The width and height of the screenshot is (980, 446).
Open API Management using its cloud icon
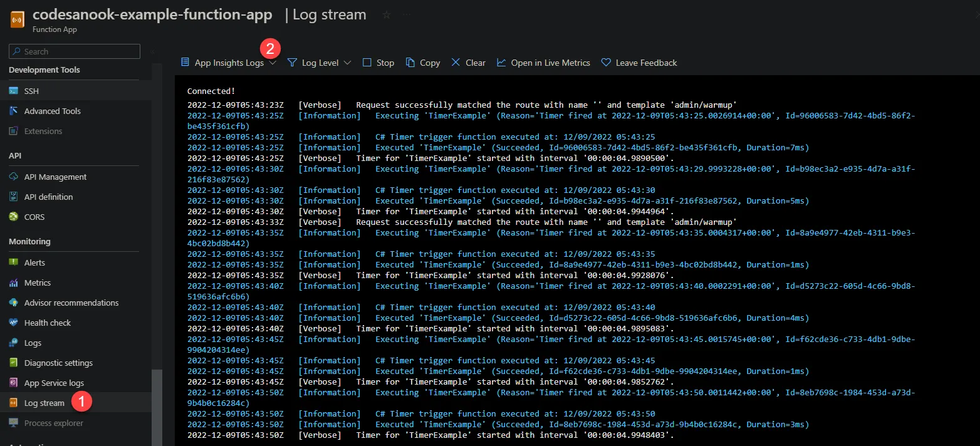coord(13,177)
